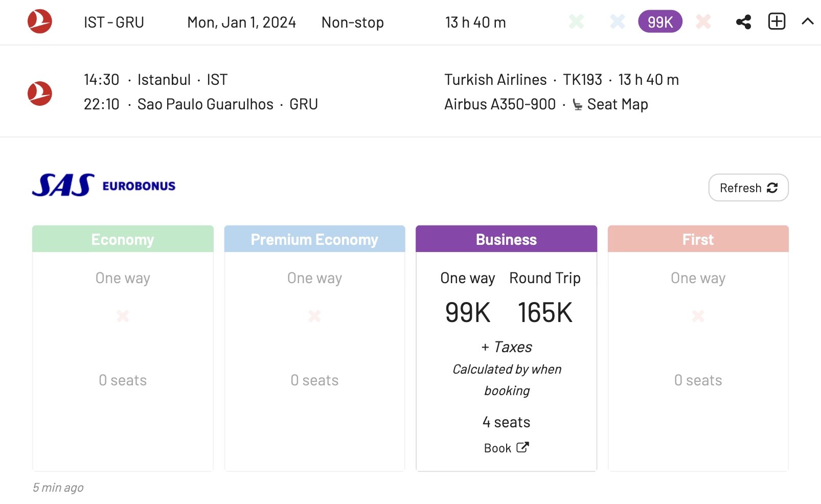Screen dimensions: 821x504
Task: Click 0 seats in First card
Action: (x=698, y=380)
